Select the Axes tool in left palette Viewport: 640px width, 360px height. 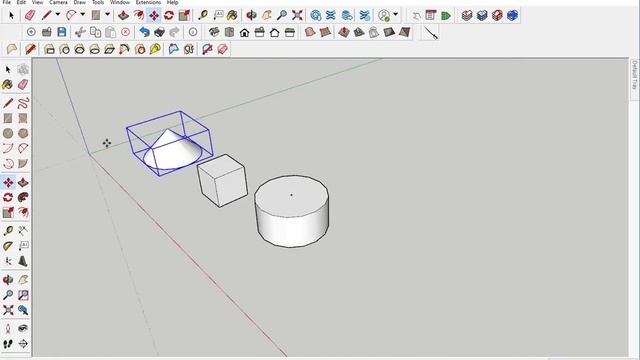pos(8,261)
